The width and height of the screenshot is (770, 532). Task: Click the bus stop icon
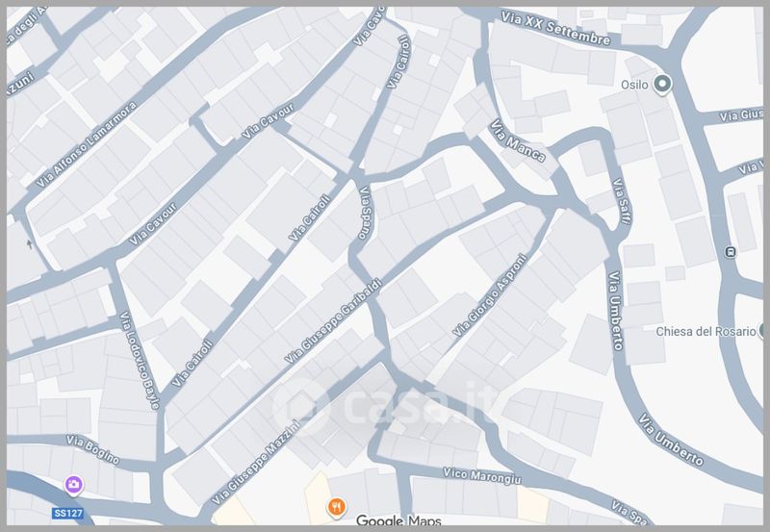click(x=731, y=252)
